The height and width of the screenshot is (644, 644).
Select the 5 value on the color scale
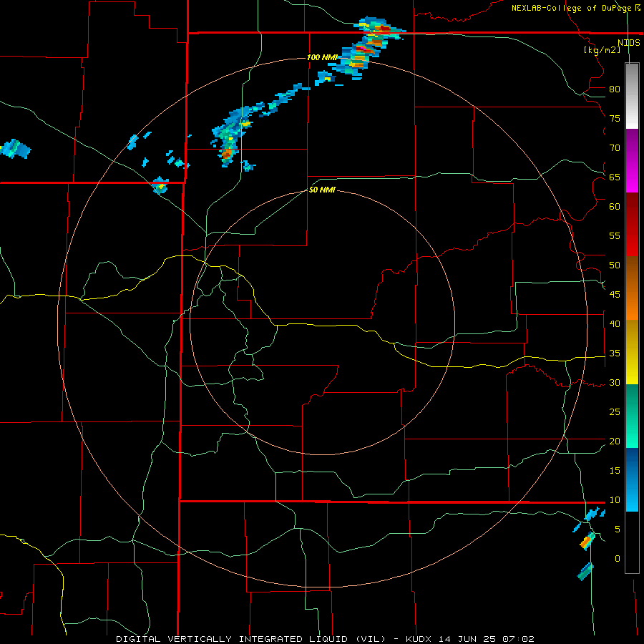coord(618,529)
